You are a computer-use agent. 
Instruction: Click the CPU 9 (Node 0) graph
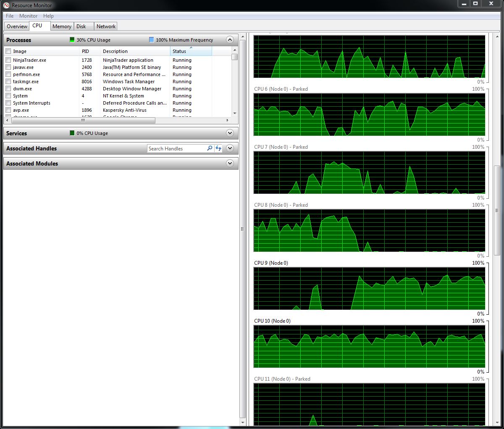click(x=369, y=288)
